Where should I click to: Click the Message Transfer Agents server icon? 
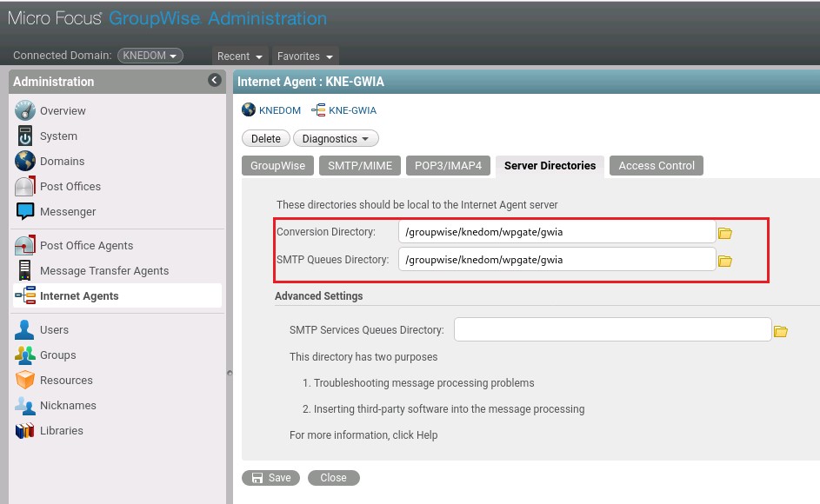coord(24,270)
